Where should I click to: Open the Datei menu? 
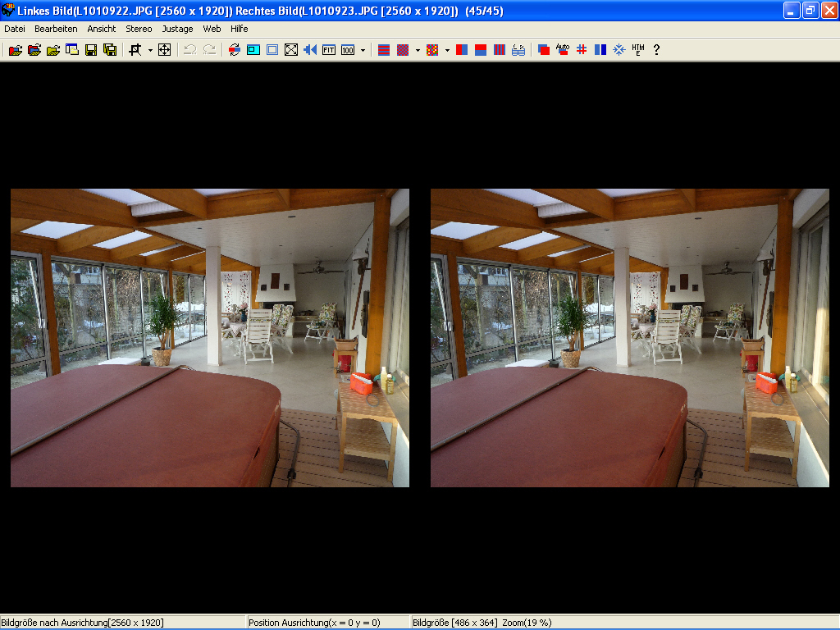[x=15, y=29]
